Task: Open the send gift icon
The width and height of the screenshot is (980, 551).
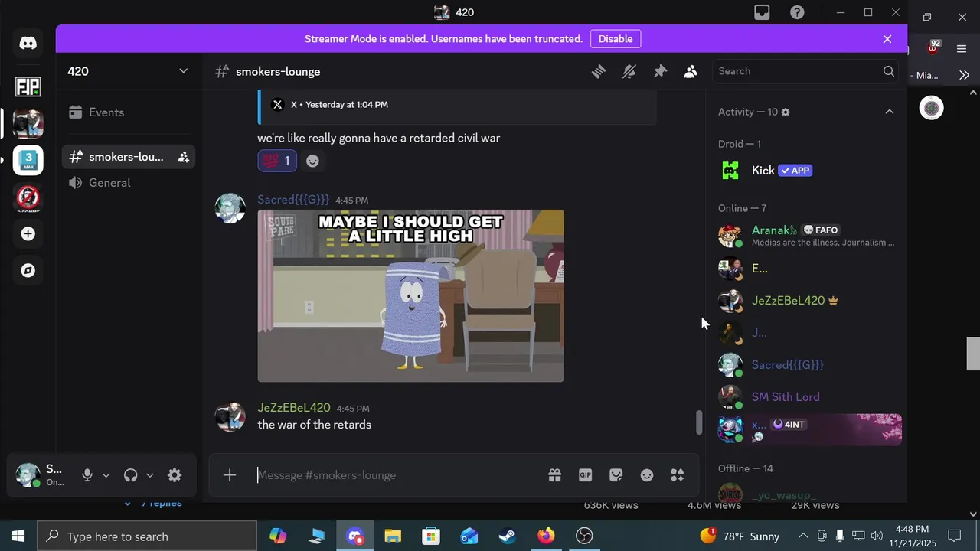Action: 555,475
